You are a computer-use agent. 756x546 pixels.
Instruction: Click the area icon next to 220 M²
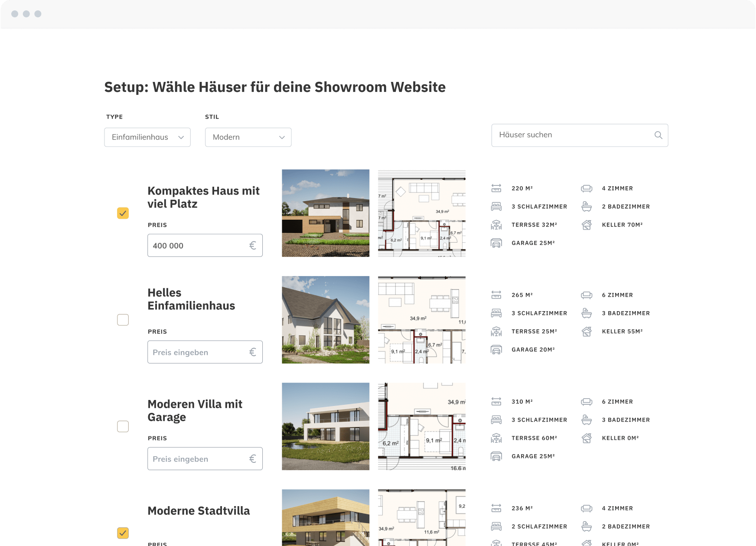point(496,188)
